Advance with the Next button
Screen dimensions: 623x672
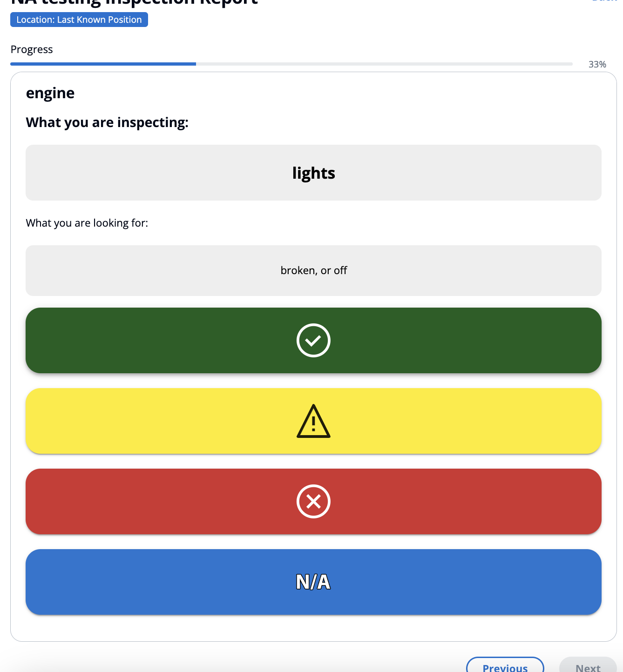point(588,666)
